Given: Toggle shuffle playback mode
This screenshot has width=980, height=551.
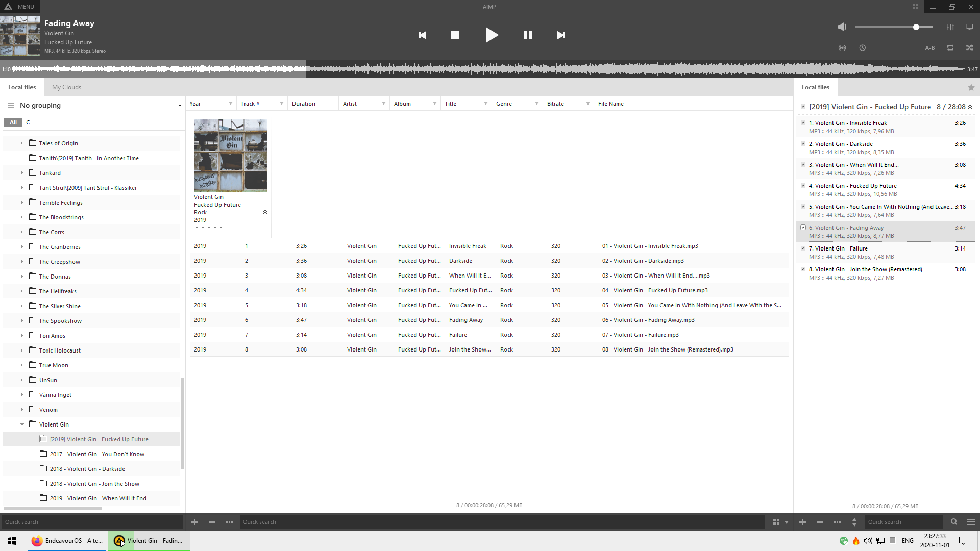Looking at the screenshot, I should click(x=969, y=48).
